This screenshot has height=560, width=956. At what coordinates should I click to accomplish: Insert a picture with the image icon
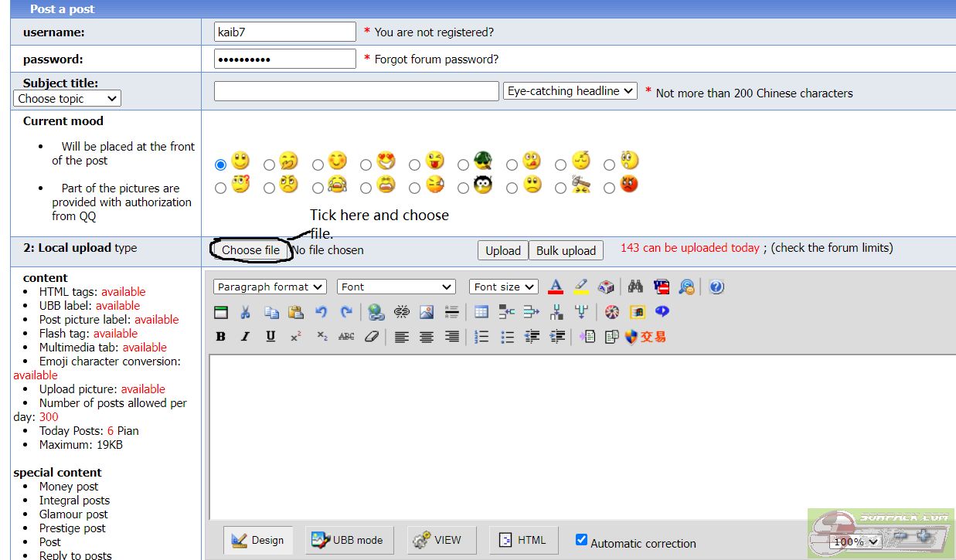click(427, 312)
